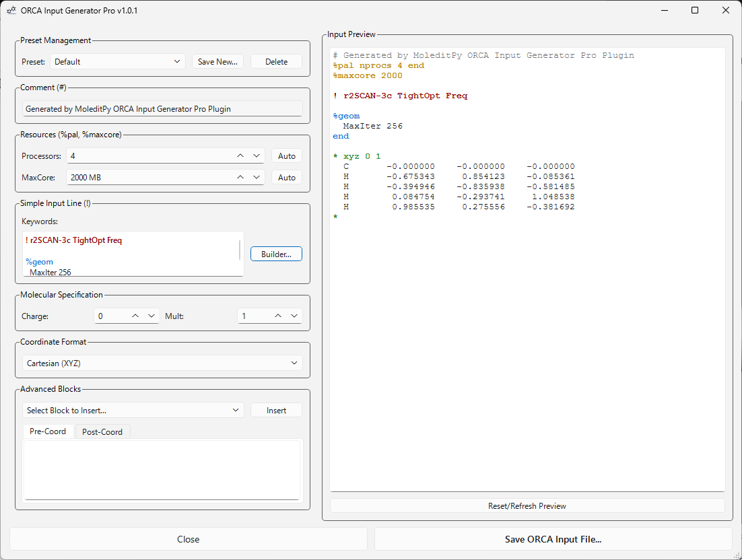The width and height of the screenshot is (742, 560).
Task: Click the Comment (#) text field
Action: pyautogui.click(x=162, y=109)
